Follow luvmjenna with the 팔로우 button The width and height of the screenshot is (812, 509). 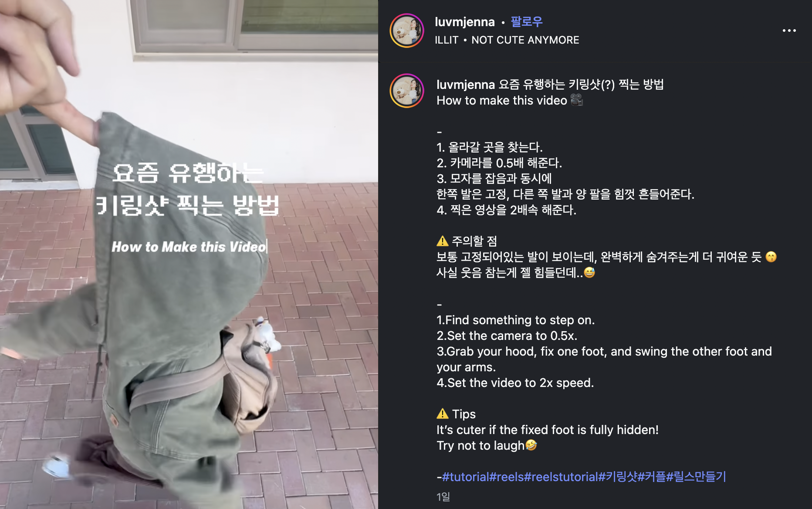point(527,21)
